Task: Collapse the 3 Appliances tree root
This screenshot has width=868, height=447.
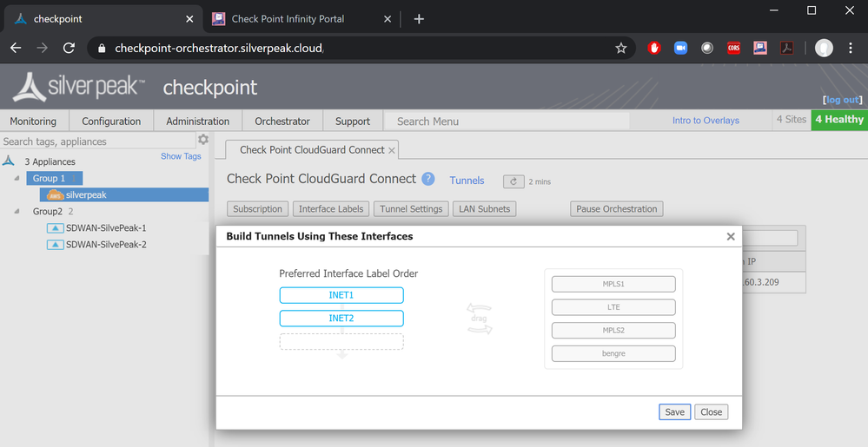Action: (x=9, y=161)
